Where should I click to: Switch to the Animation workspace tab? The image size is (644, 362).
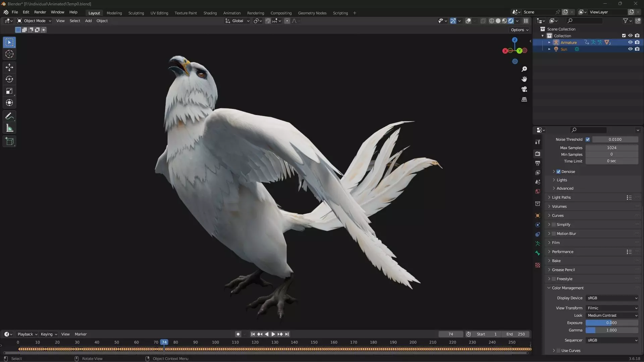232,13
